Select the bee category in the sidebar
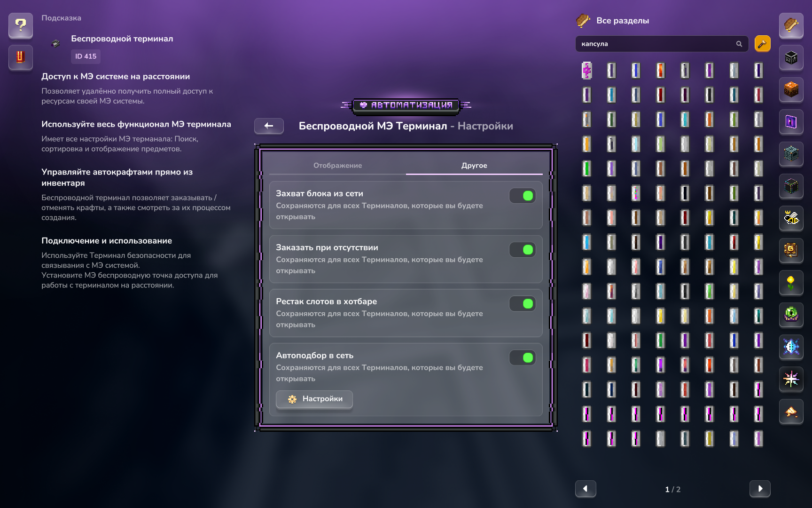This screenshot has height=508, width=812. pyautogui.click(x=791, y=218)
